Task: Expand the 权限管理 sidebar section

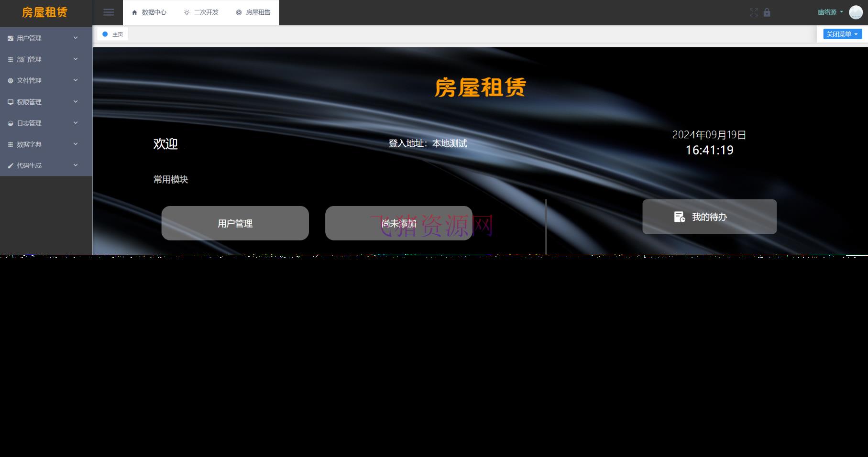Action: [75, 101]
